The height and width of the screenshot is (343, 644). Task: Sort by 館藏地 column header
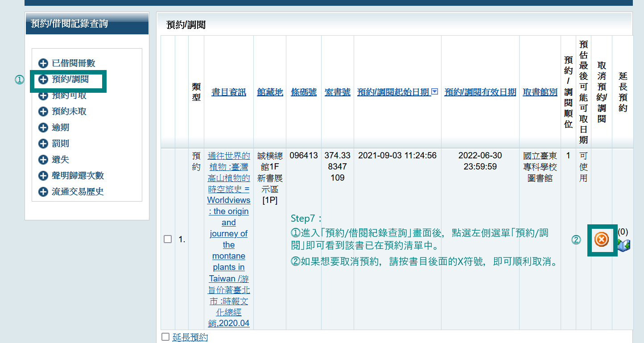[x=270, y=92]
